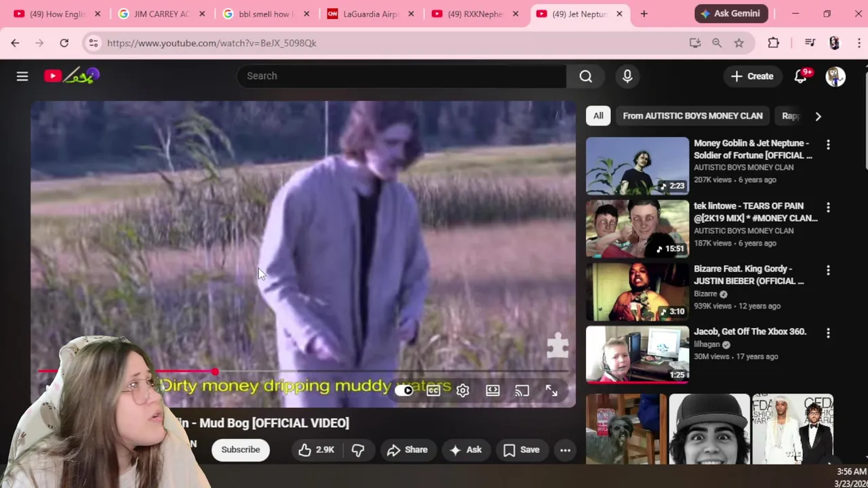Screen dimensions: 868x488
Task: Toggle closed captions on the video
Action: (433, 390)
